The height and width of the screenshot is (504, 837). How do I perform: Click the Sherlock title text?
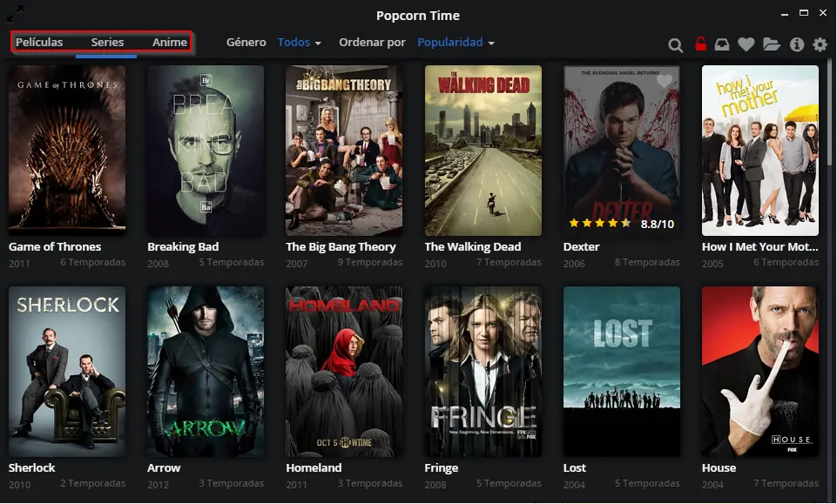(32, 467)
